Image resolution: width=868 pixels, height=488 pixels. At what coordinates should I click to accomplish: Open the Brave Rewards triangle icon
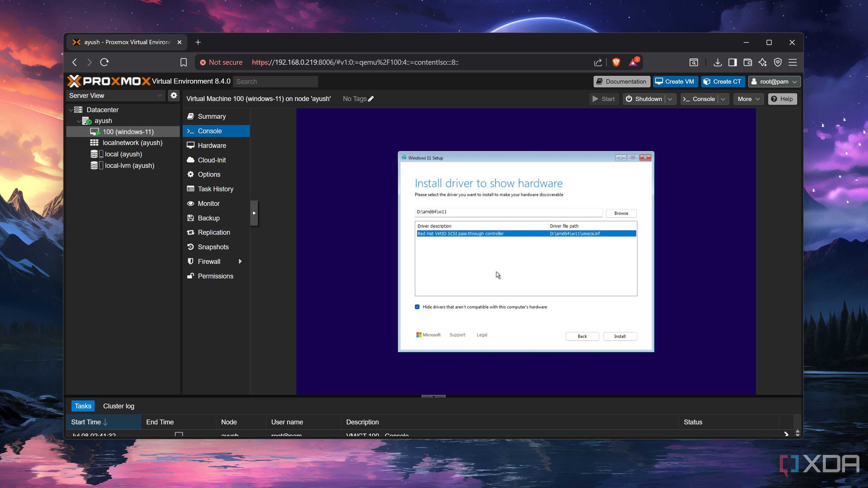(x=633, y=62)
